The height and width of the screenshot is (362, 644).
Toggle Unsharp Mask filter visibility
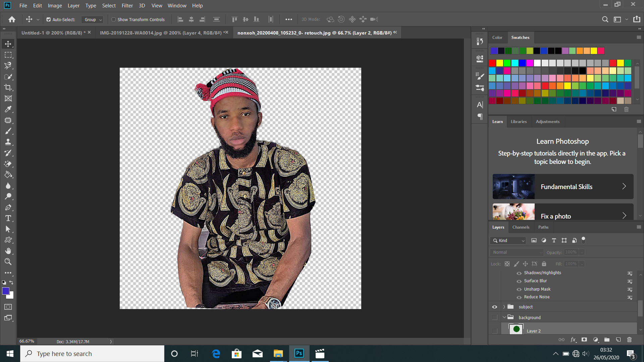pyautogui.click(x=519, y=289)
